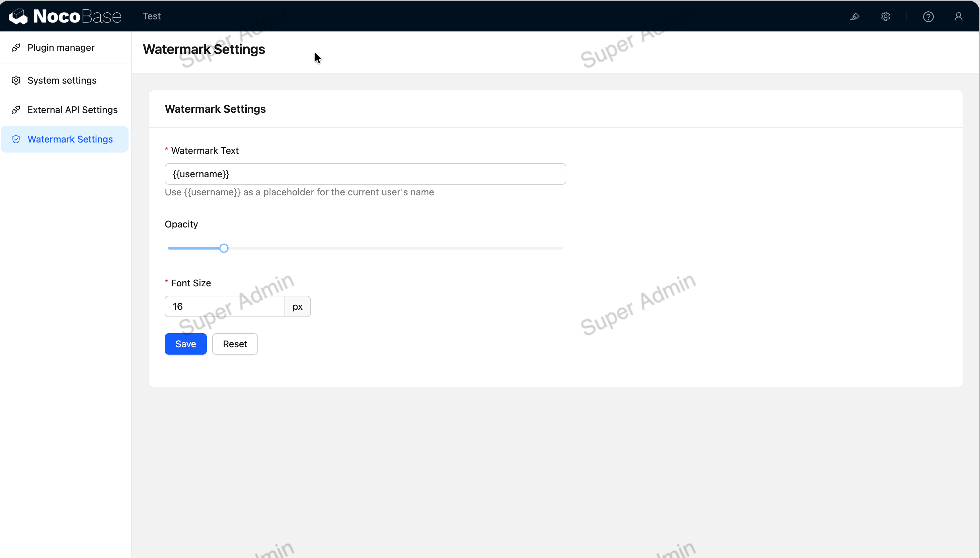Screen dimensions: 980x558
Task: Click the Watermark Settings shield icon
Action: point(16,139)
